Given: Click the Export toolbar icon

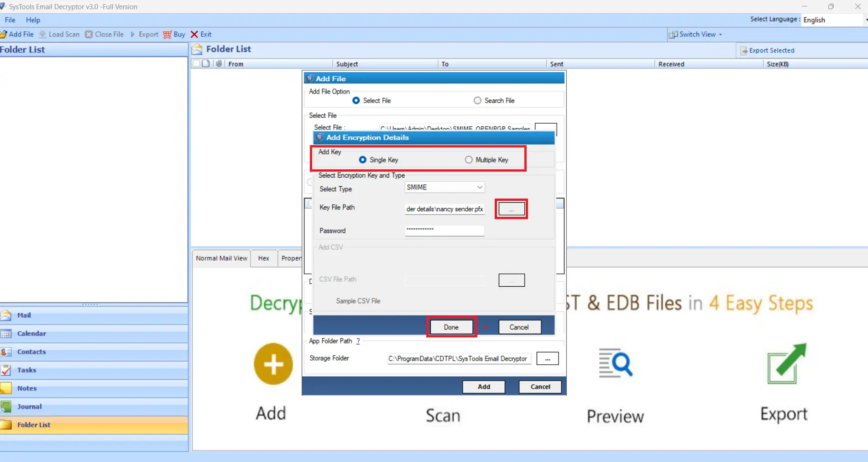Looking at the screenshot, I should 145,34.
